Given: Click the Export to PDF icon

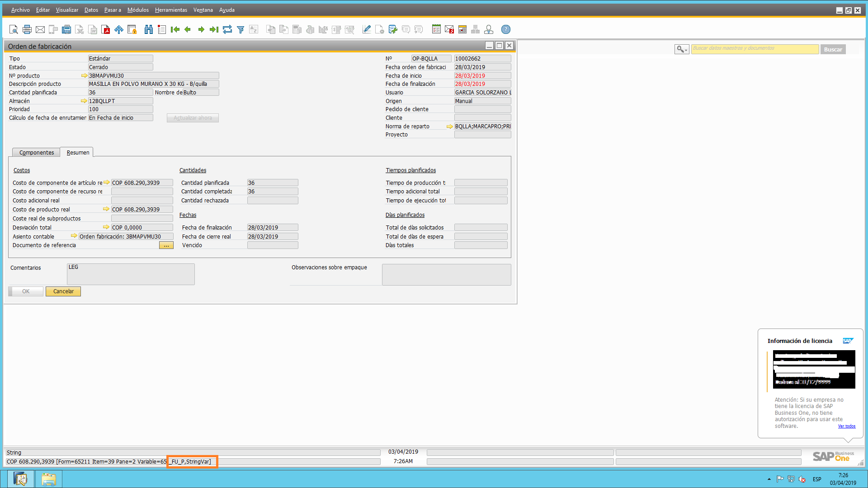Looking at the screenshot, I should point(106,29).
